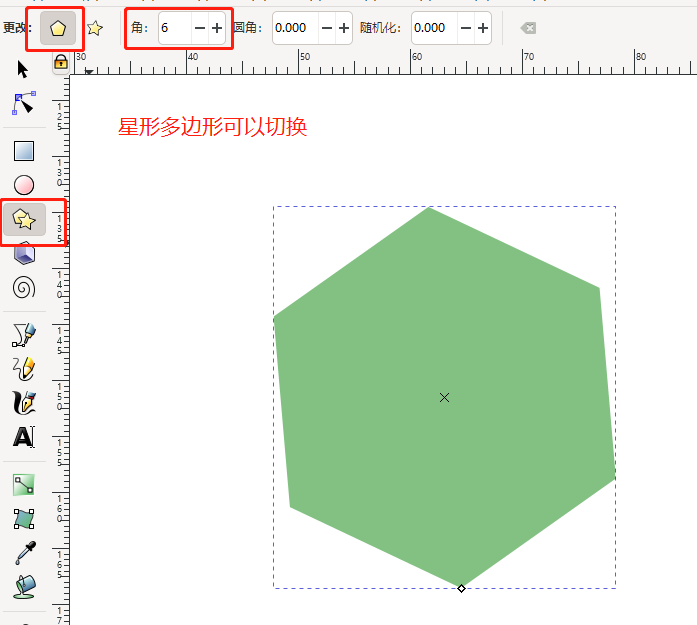697x625 pixels.
Task: Select the Spiral tool
Action: (x=24, y=288)
